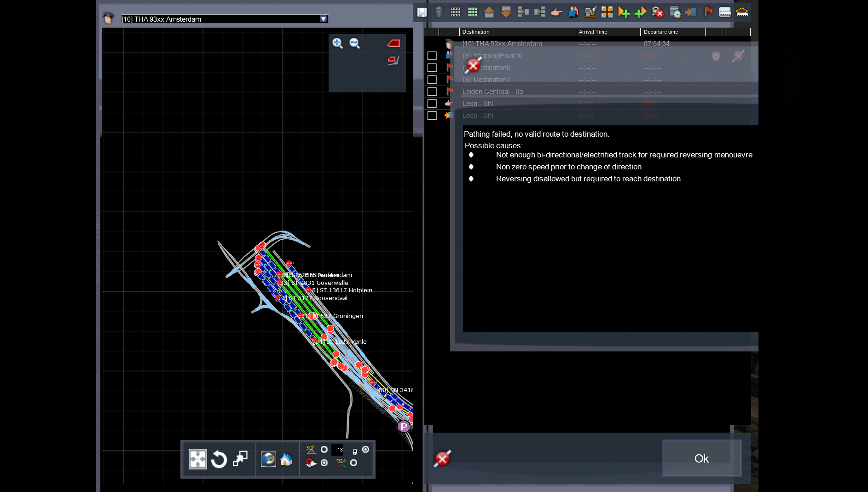Tick the checkbox for StoppingPoint16 row
This screenshot has width=868, height=492.
432,56
